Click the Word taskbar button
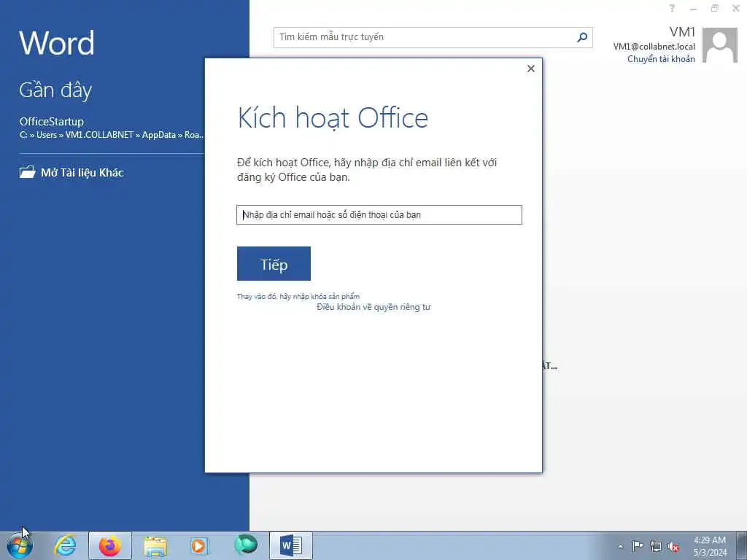 click(x=291, y=545)
